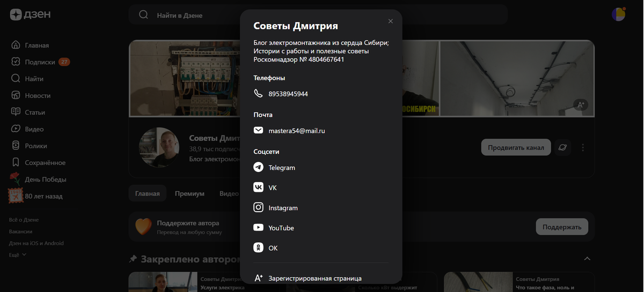Click the Сохранённое bookmark icon

pos(16,162)
